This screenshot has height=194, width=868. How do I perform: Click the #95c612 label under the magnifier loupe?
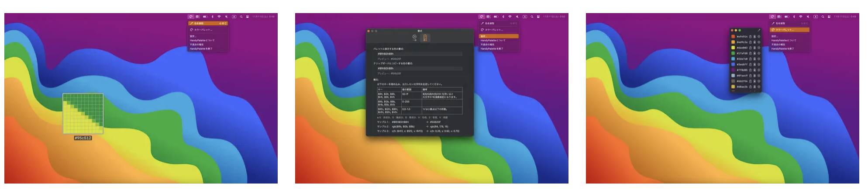[83, 138]
